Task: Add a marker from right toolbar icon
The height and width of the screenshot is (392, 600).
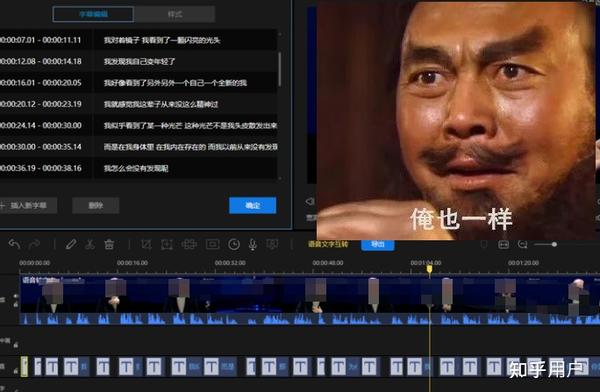Action: click(484, 244)
